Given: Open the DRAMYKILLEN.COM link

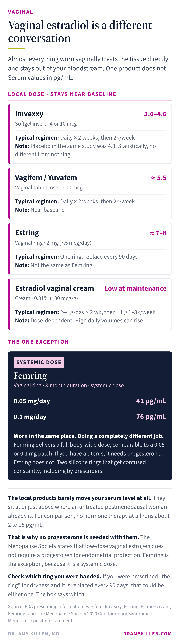Looking at the screenshot, I should coord(148,634).
